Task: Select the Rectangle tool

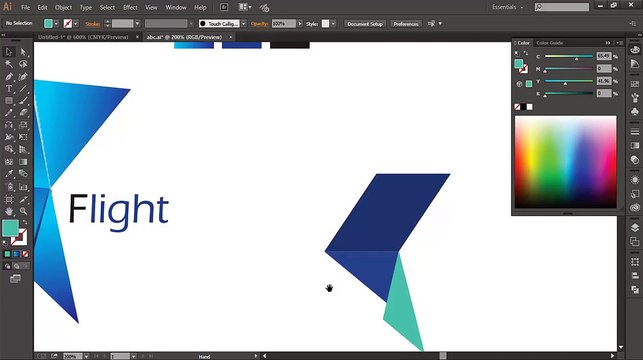Action: [9, 101]
